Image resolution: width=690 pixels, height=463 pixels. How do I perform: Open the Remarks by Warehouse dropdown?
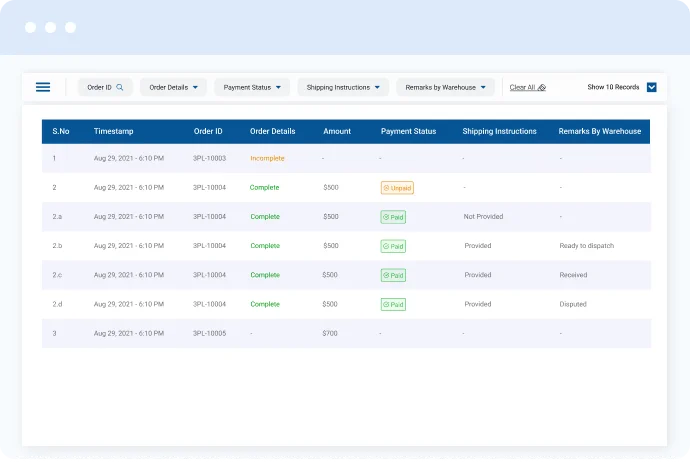pyautogui.click(x=445, y=87)
